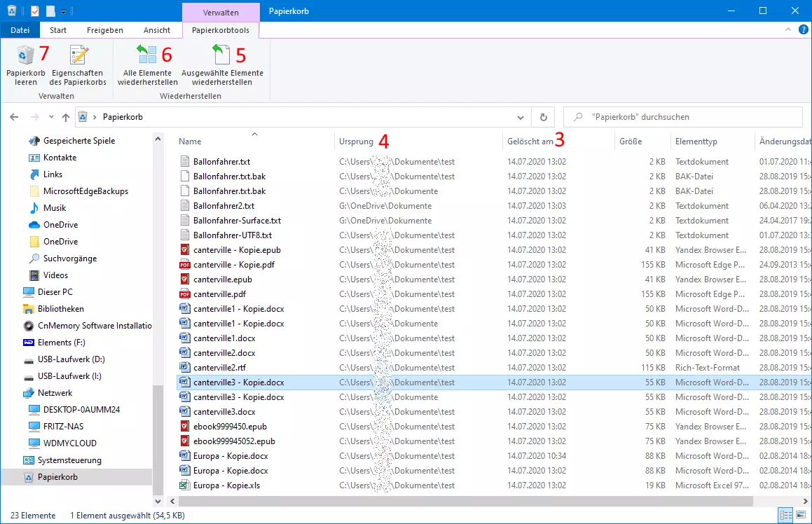Open Netzwerk in navigation pane
The image size is (812, 524).
(55, 393)
